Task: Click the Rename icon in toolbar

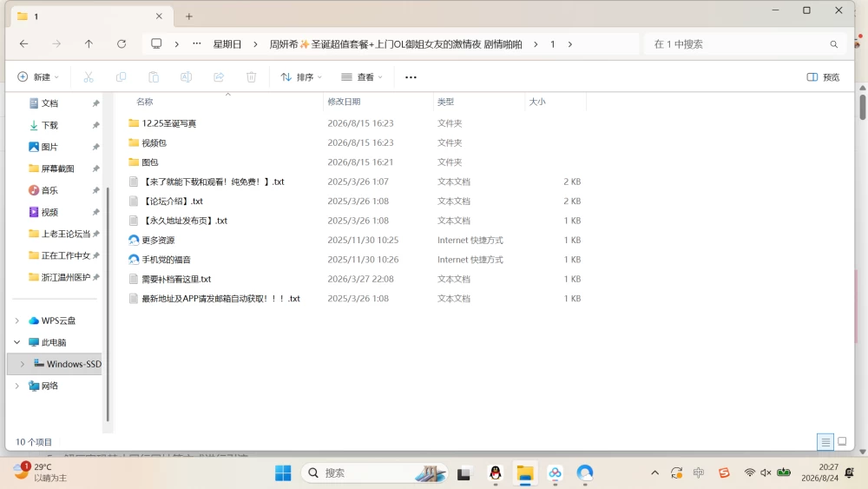Action: pos(186,77)
